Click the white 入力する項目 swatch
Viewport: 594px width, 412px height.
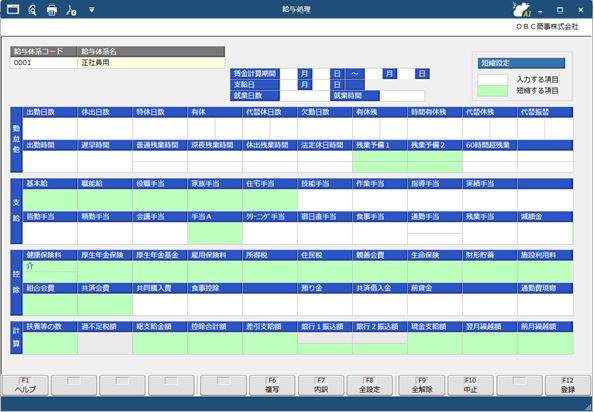[x=492, y=80]
